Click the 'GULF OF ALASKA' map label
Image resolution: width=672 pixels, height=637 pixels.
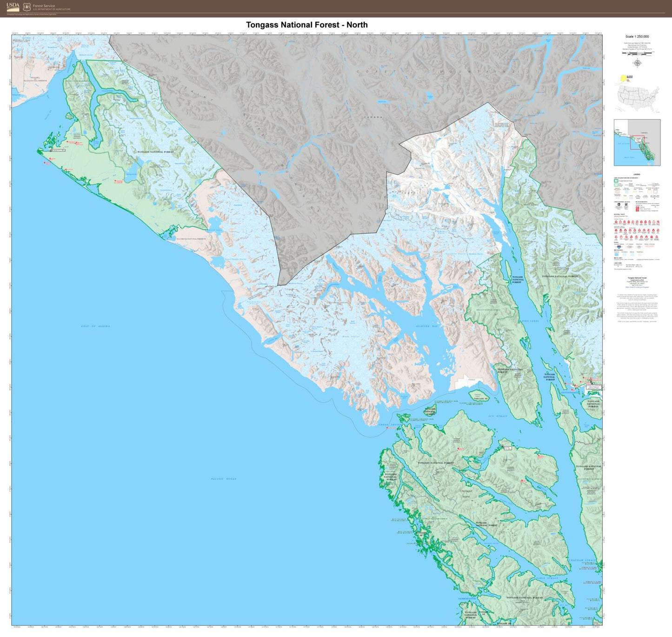coord(95,326)
